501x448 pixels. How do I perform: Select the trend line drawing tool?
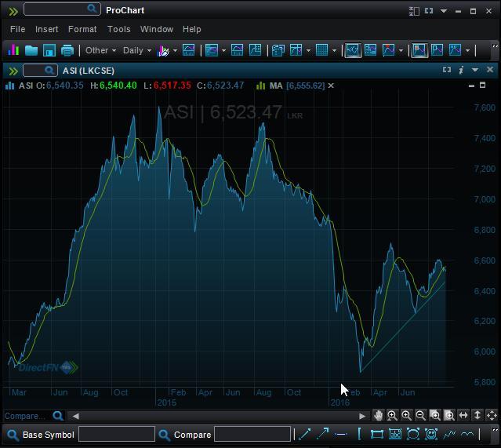(304, 434)
